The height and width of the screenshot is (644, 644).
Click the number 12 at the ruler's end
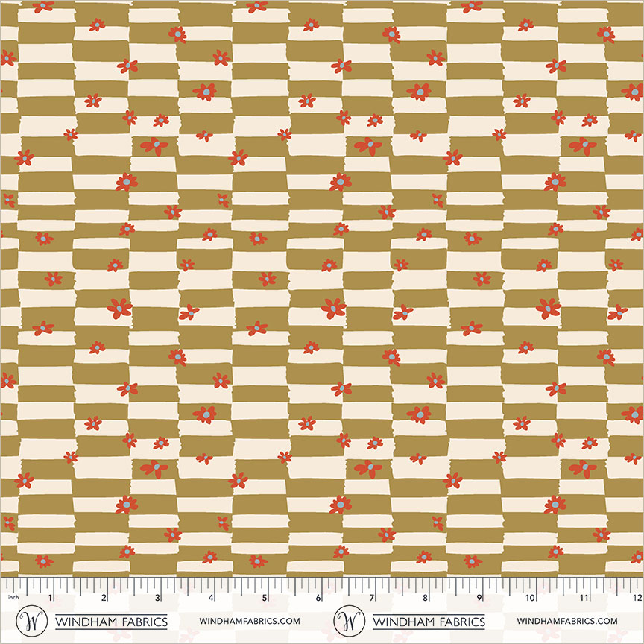point(636,598)
